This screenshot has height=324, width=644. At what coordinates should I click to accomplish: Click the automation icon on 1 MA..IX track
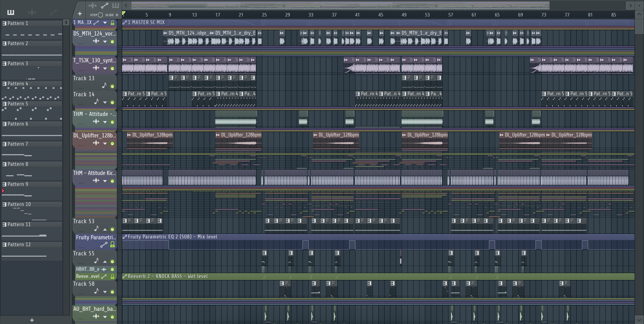[96, 23]
